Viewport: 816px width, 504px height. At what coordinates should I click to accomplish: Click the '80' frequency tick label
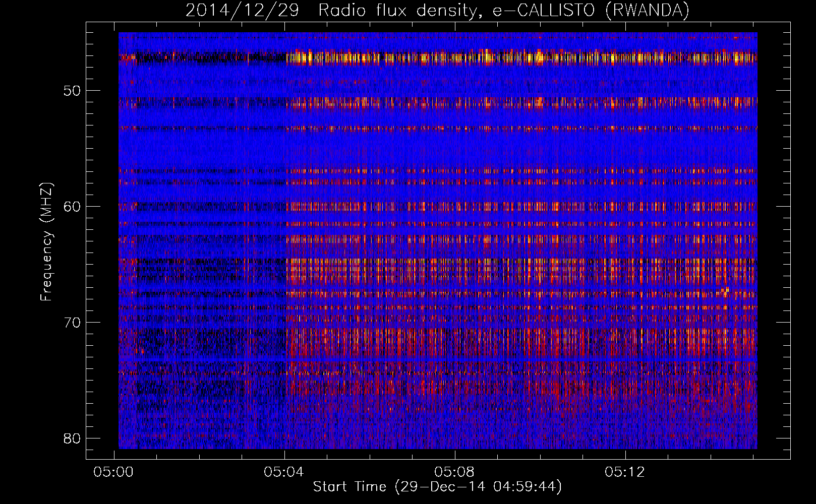[72, 438]
